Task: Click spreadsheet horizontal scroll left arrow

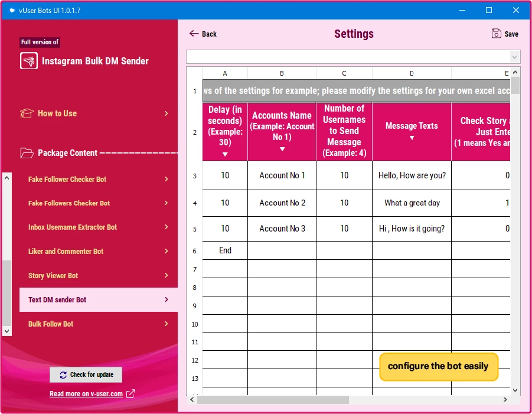Action: [192, 399]
